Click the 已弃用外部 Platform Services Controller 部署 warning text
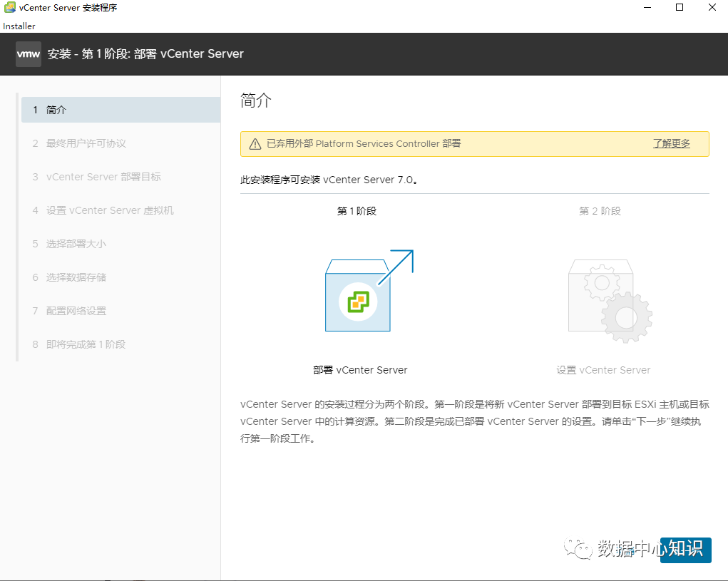728x581 pixels. pyautogui.click(x=364, y=143)
